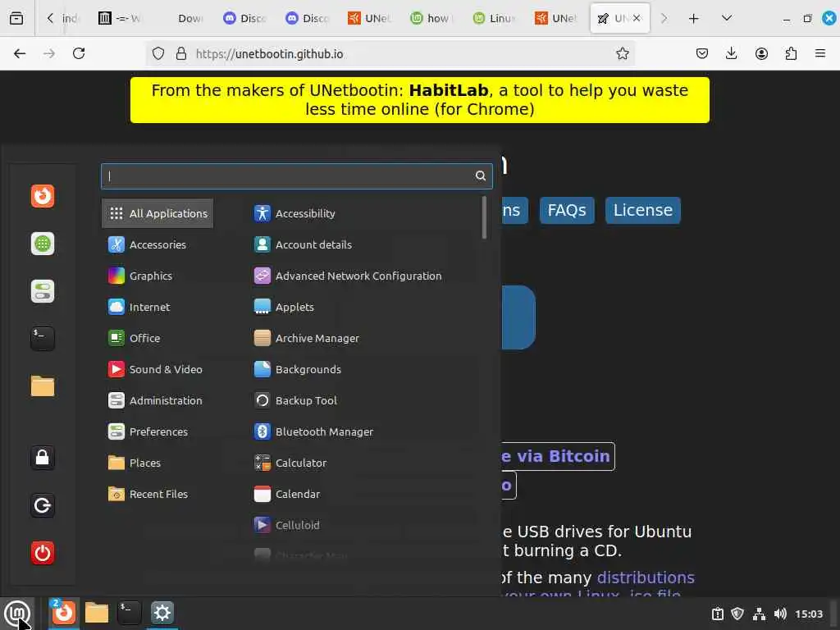840x630 pixels.
Task: Log out using the circular arrow icon
Action: (43, 505)
